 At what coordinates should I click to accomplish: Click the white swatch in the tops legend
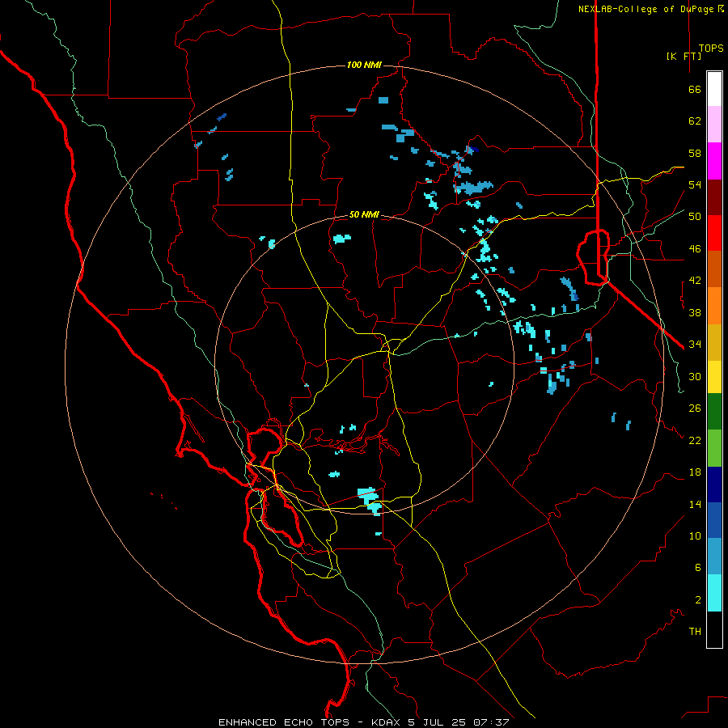(714, 89)
